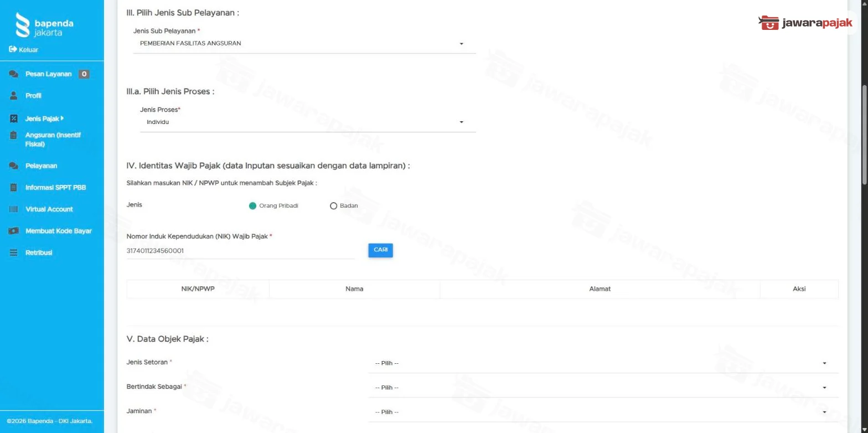This screenshot has width=868, height=433.
Task: Open Pelayanan menu item
Action: pos(41,166)
